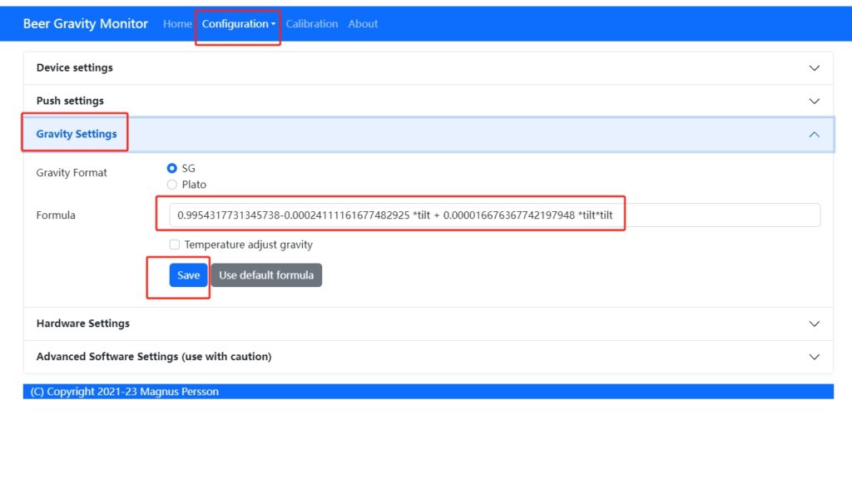Screen dimensions: 852x504
Task: Click the Push settings chevron arrow icon
Action: point(814,101)
